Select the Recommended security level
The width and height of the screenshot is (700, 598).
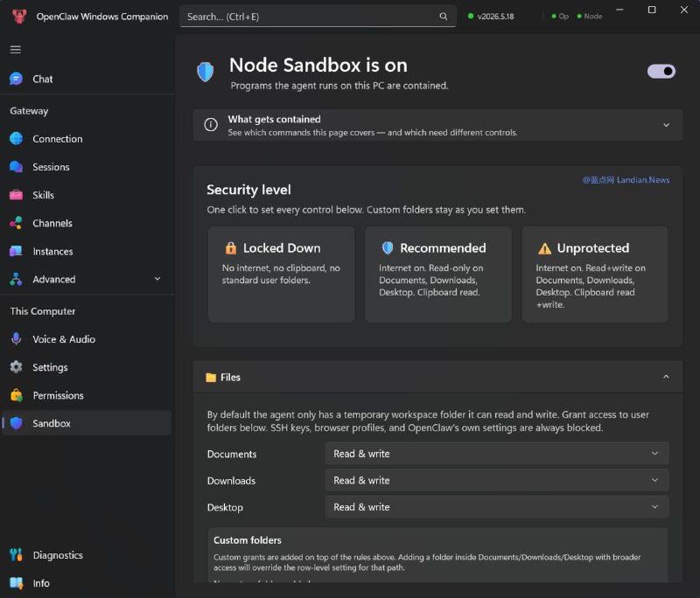438,275
